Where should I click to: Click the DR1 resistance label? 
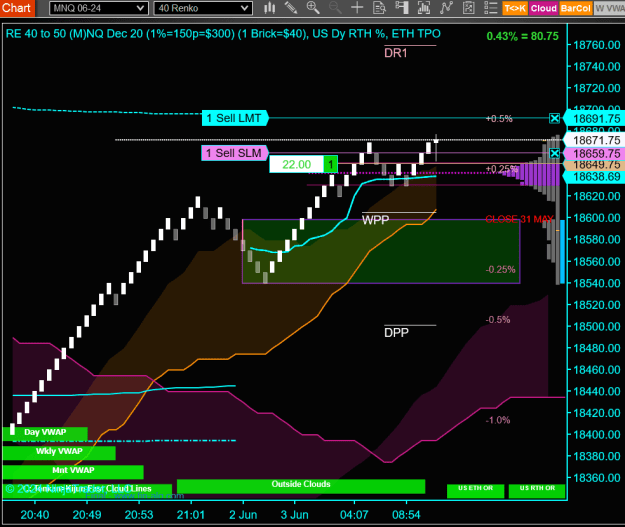click(395, 53)
